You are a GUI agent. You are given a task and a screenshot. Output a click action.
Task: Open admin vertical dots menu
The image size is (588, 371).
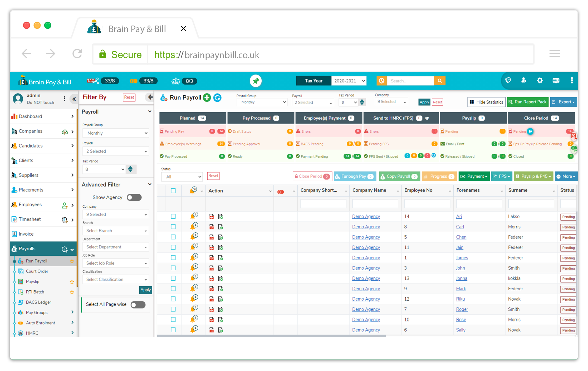pos(65,99)
